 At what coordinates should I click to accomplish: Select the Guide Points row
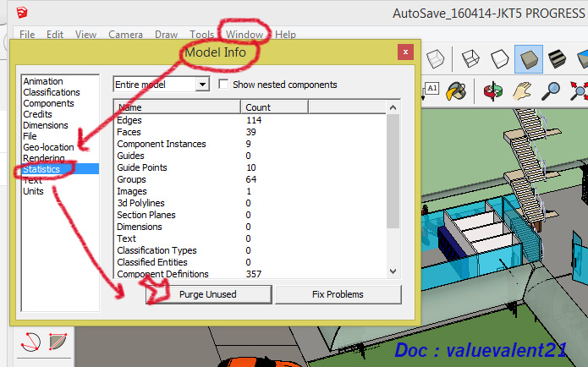point(250,167)
